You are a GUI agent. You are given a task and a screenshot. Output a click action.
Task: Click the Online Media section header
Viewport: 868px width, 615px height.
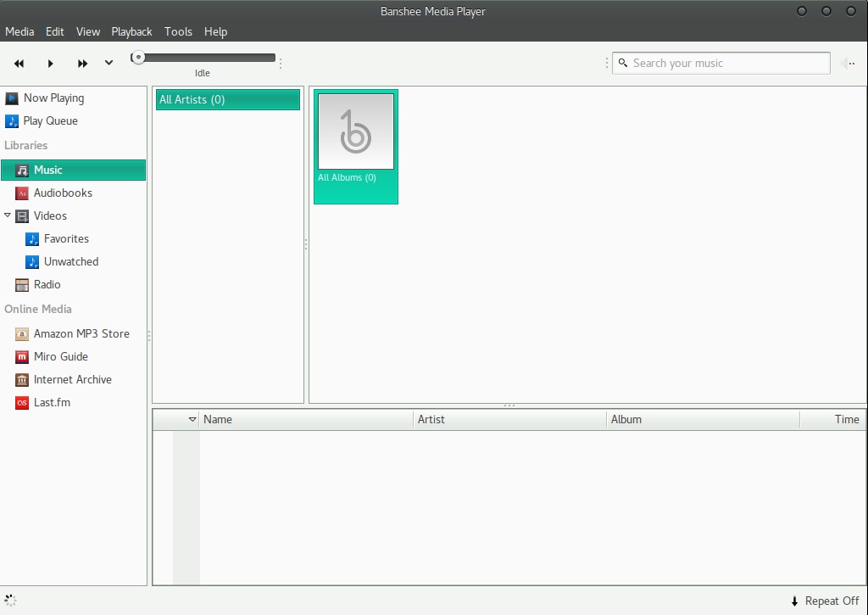point(38,309)
